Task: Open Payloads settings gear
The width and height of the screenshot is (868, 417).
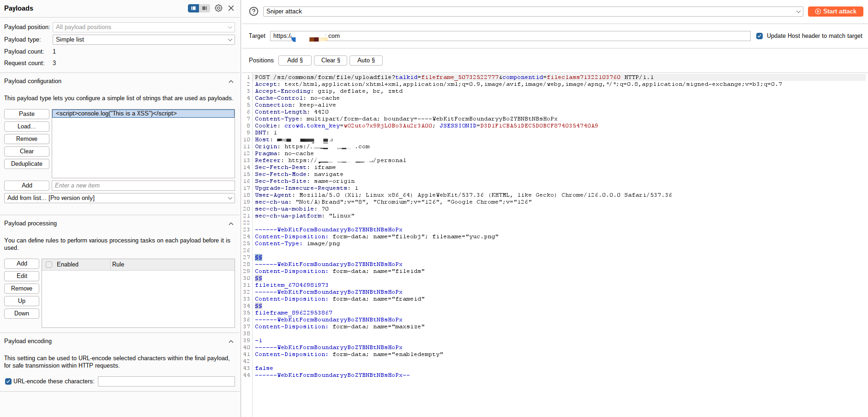Action: [219, 8]
